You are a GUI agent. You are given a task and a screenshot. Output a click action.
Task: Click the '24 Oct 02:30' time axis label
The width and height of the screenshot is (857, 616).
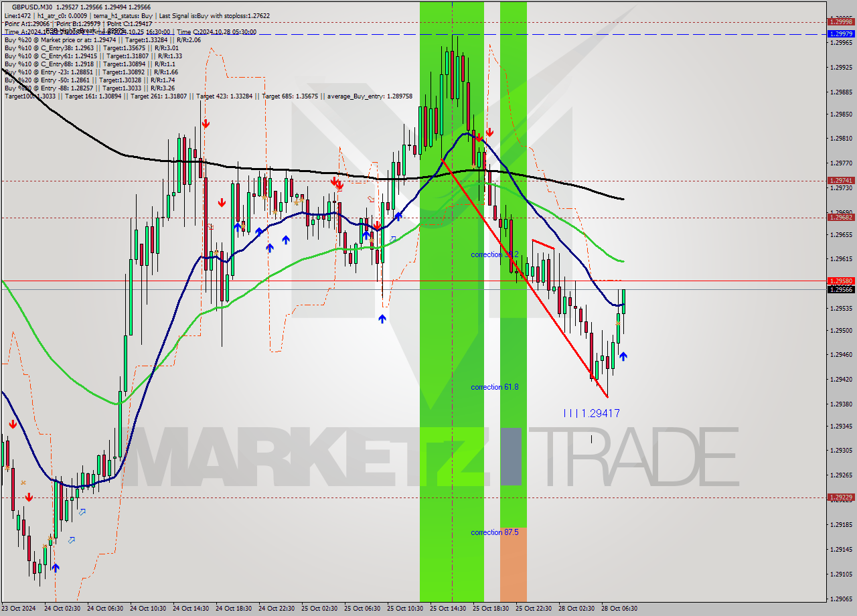coord(62,609)
